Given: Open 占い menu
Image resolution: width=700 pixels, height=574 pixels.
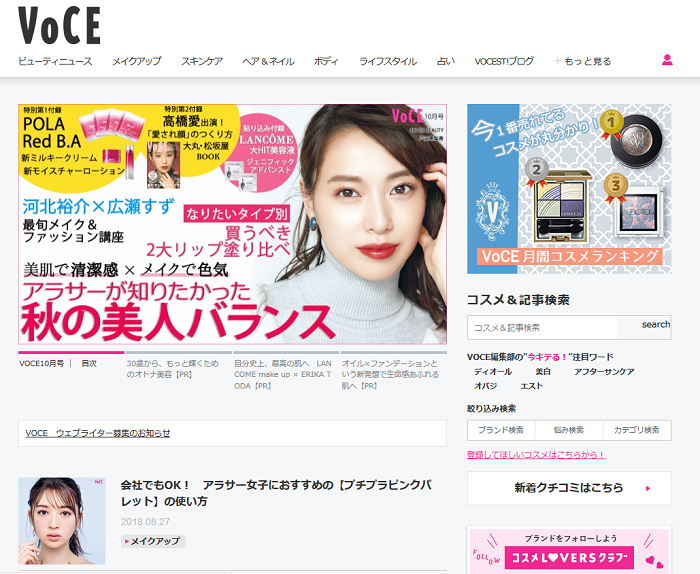Looking at the screenshot, I should 446,61.
